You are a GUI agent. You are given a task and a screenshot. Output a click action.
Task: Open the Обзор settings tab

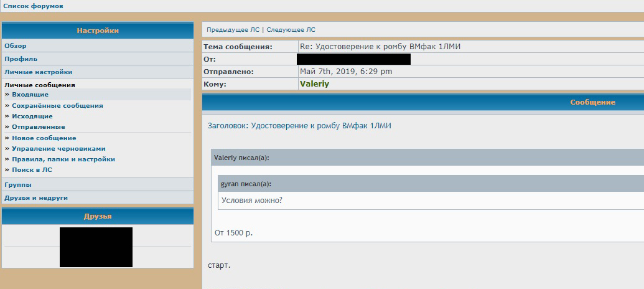[x=16, y=46]
